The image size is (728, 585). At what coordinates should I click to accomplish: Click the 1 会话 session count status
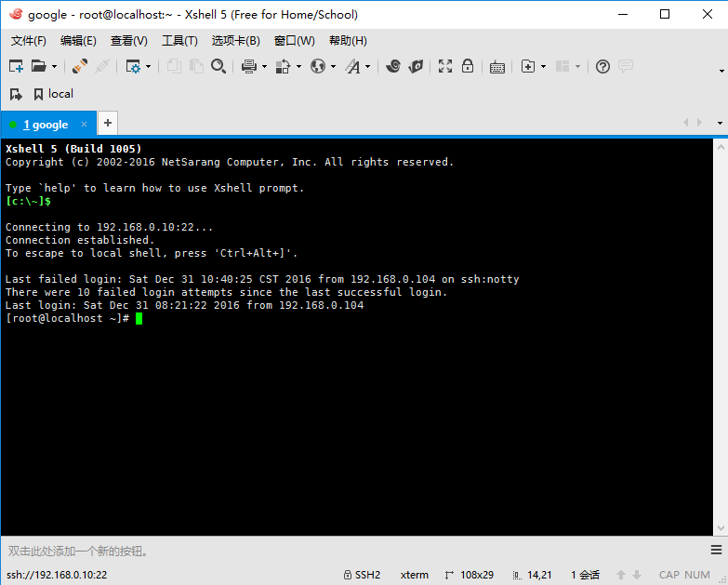click(x=585, y=575)
